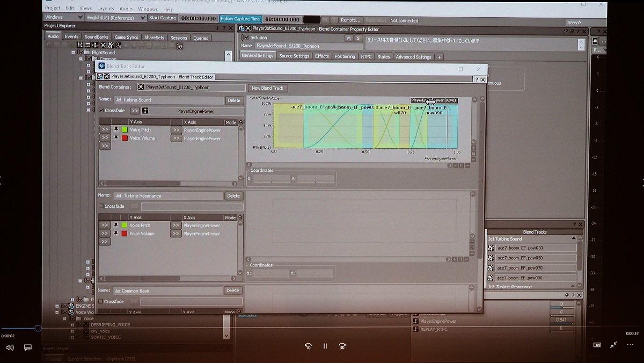Viewport: 644px width, 363px height.
Task: Toggle Follow Capture Time
Action: click(240, 19)
